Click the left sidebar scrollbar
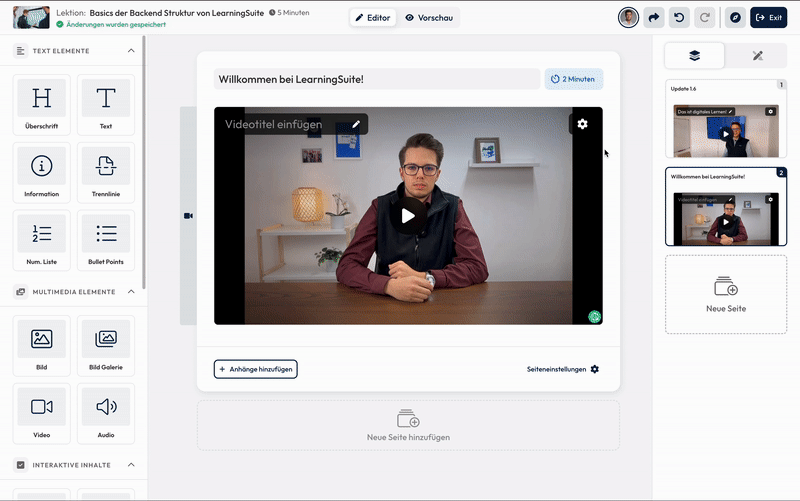The height and width of the screenshot is (501, 800). [144, 162]
